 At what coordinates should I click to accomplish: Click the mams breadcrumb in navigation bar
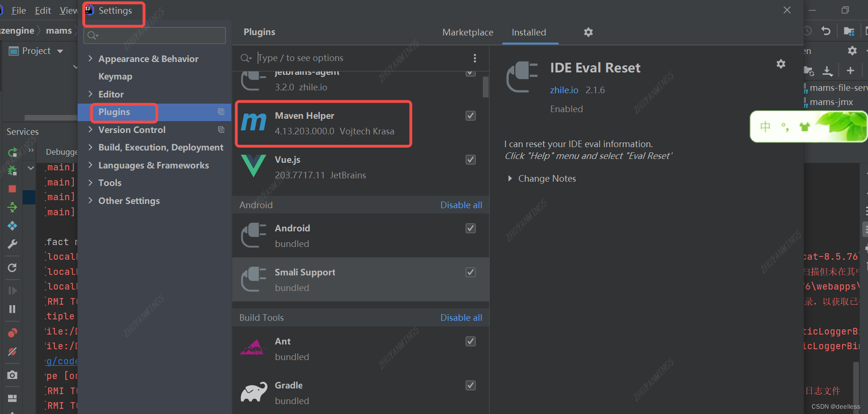[59, 31]
